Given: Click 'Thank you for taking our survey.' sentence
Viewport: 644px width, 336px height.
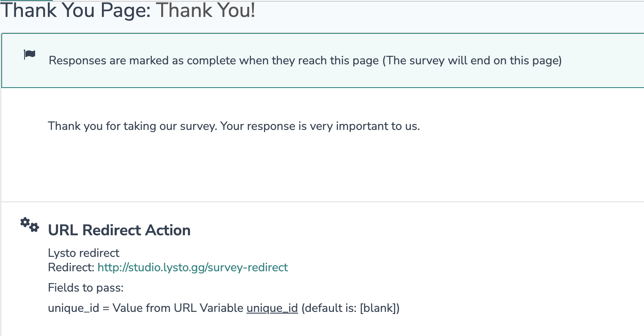Looking at the screenshot, I should [x=132, y=126].
